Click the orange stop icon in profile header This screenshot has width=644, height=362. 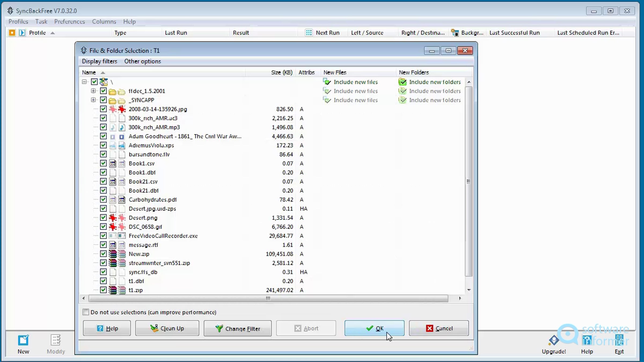(12, 33)
